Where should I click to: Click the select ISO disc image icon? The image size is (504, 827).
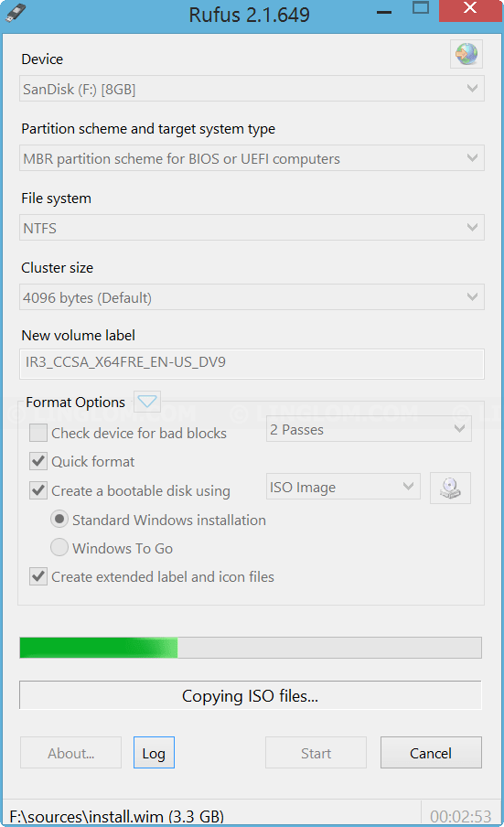450,488
